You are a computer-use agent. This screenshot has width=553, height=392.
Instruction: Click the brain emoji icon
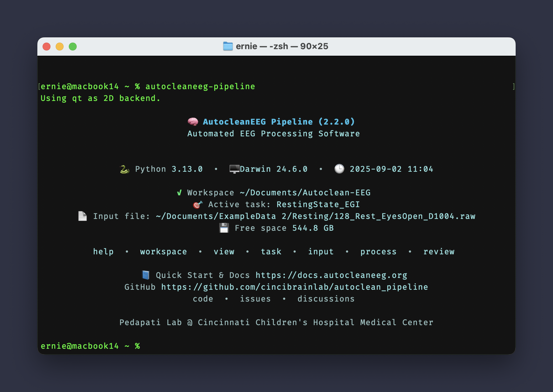point(193,122)
